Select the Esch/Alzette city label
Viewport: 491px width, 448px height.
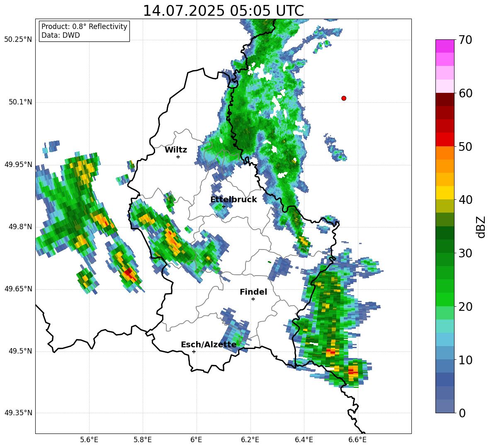(209, 344)
